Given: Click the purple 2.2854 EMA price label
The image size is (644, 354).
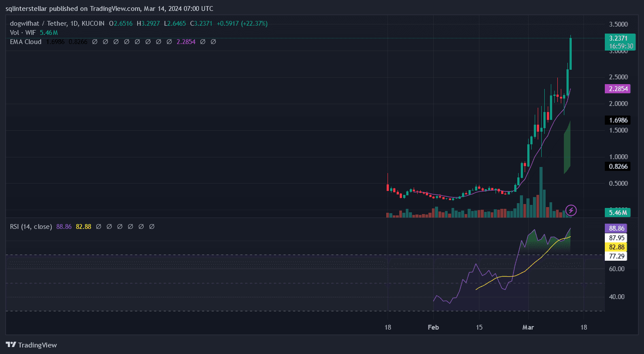Looking at the screenshot, I should click(618, 89).
